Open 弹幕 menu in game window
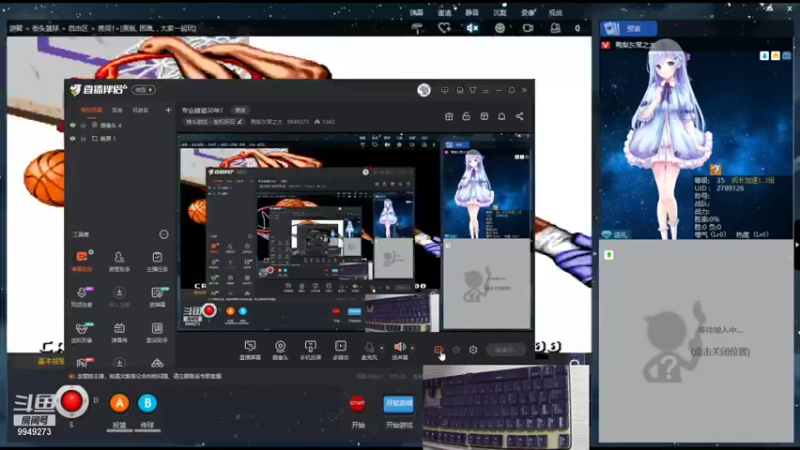 416,12
